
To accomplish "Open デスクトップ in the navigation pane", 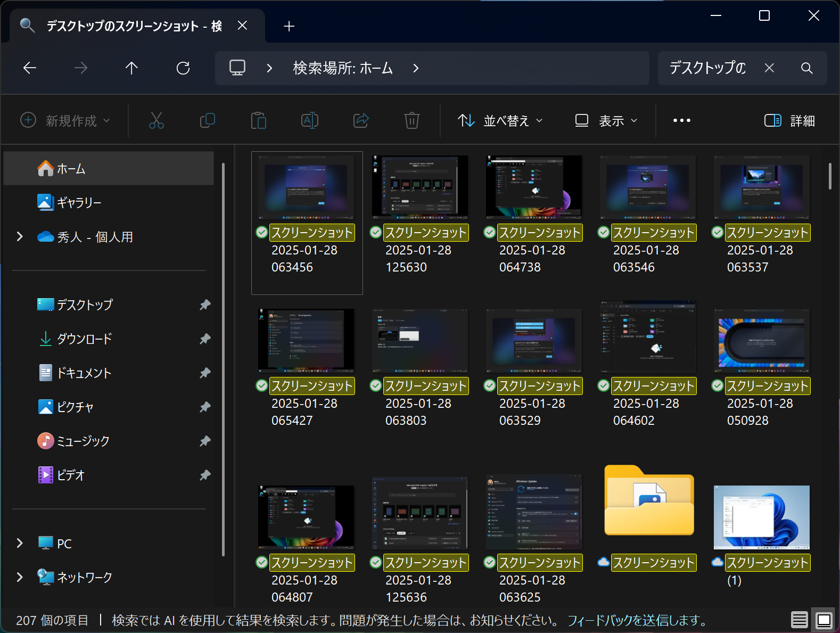I will pos(109,305).
